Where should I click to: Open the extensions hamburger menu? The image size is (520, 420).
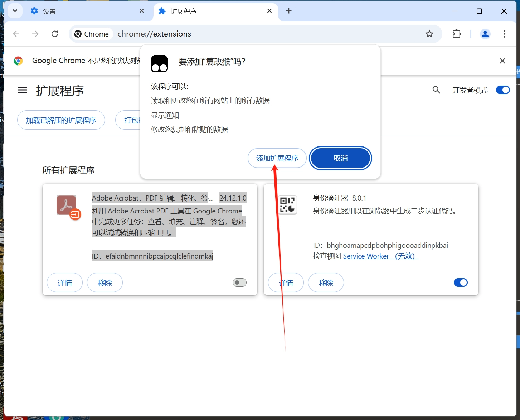pyautogui.click(x=23, y=90)
